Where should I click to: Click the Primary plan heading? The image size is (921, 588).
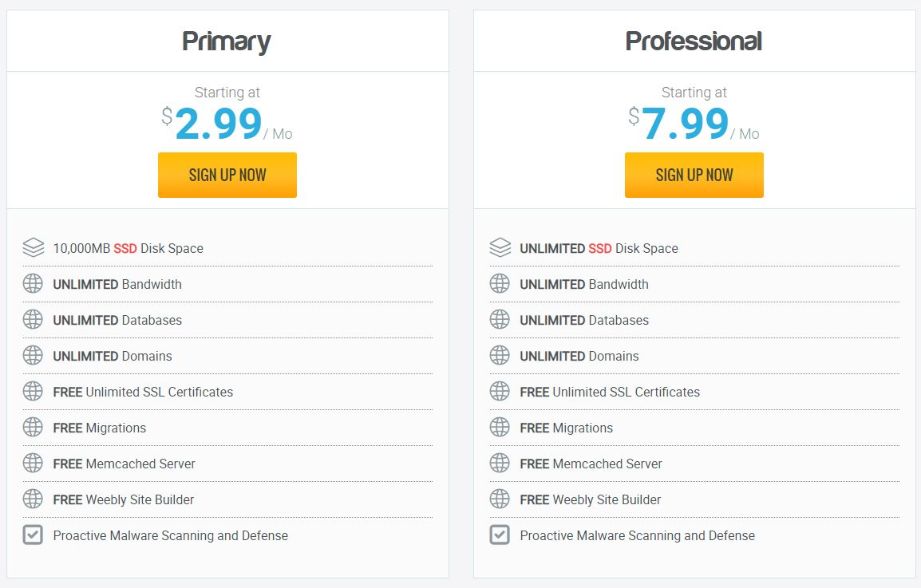coord(227,41)
